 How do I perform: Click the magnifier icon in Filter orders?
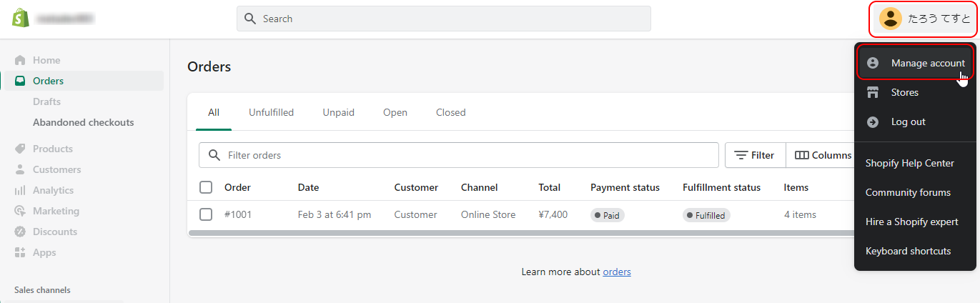pos(214,155)
